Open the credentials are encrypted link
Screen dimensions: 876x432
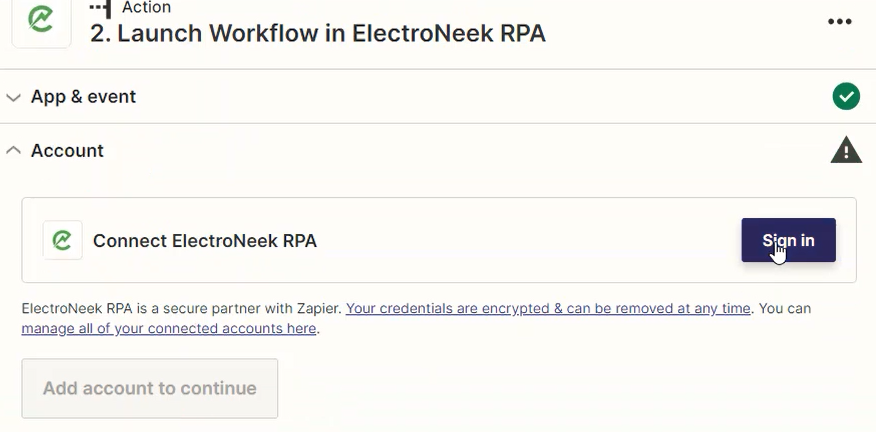[x=548, y=308]
